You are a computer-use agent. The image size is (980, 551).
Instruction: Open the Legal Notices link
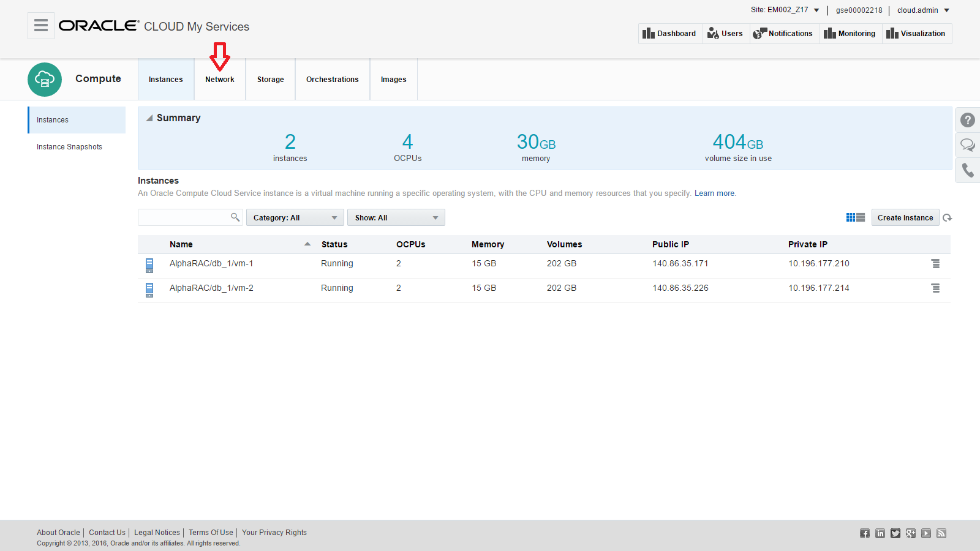click(x=157, y=533)
